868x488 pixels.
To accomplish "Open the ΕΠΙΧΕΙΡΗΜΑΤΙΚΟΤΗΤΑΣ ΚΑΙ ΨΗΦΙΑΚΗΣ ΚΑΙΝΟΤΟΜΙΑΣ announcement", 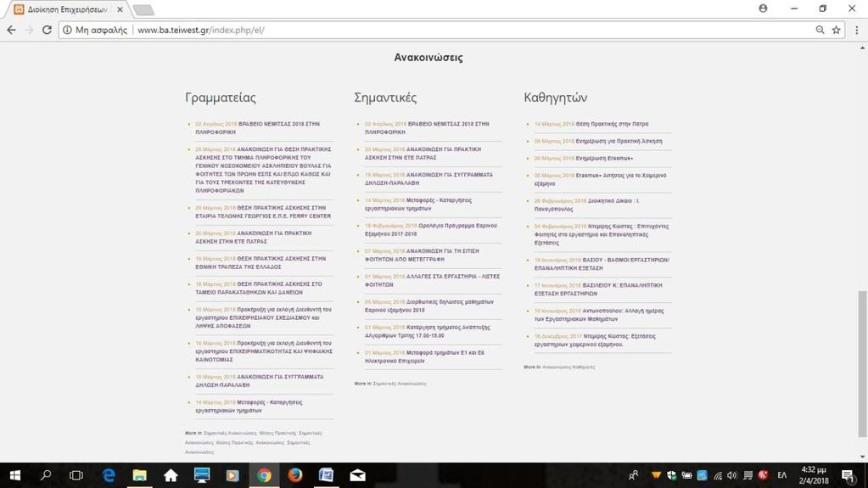I will [264, 351].
